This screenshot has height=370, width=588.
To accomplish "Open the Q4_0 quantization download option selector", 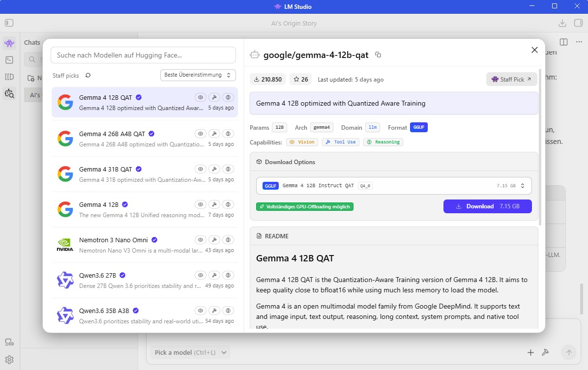I will [x=394, y=186].
